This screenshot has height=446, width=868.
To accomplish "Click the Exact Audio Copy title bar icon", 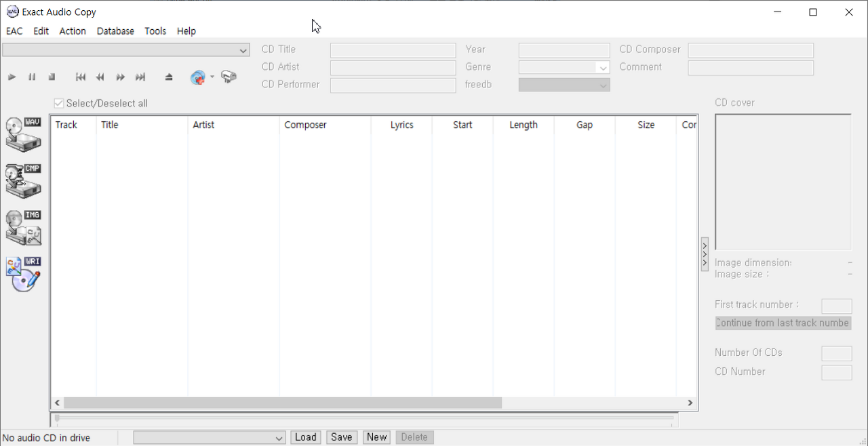I will 12,12.
